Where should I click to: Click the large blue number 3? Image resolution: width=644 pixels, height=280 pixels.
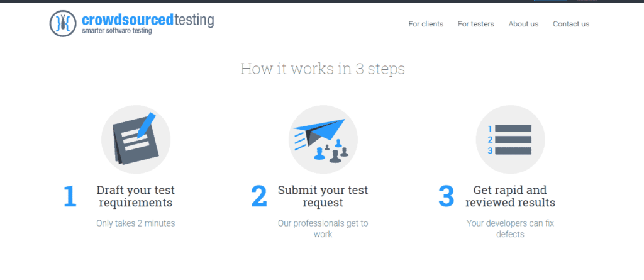point(446,196)
